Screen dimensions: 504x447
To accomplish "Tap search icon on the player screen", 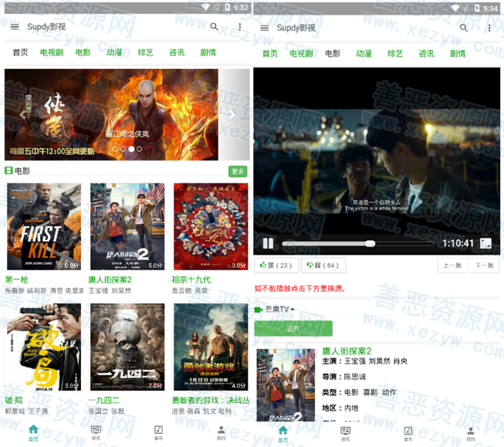I will coord(464,28).
